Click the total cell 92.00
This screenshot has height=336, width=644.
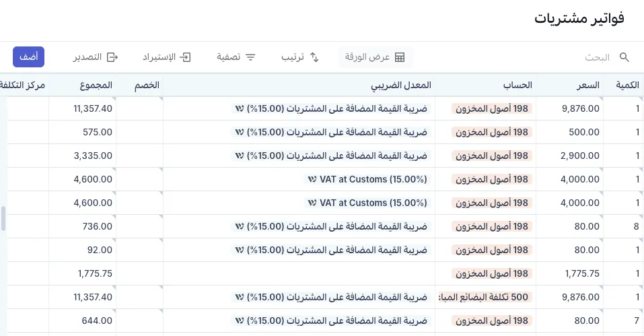coord(83,250)
